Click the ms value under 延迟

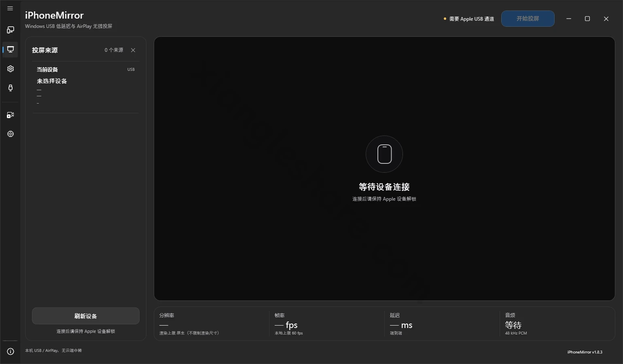[x=401, y=325]
